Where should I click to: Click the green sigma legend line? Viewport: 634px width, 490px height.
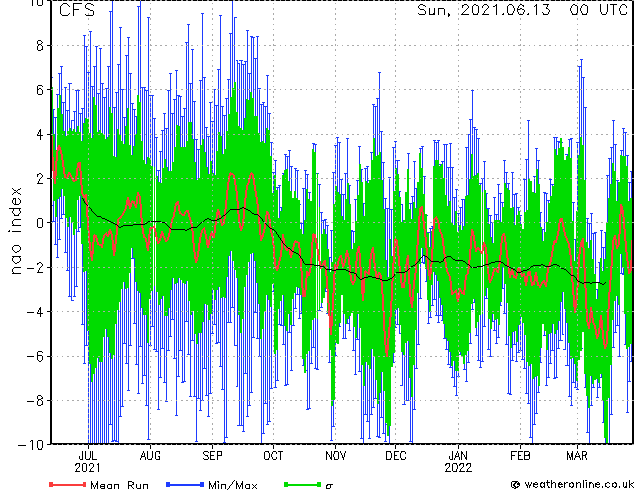click(x=302, y=484)
